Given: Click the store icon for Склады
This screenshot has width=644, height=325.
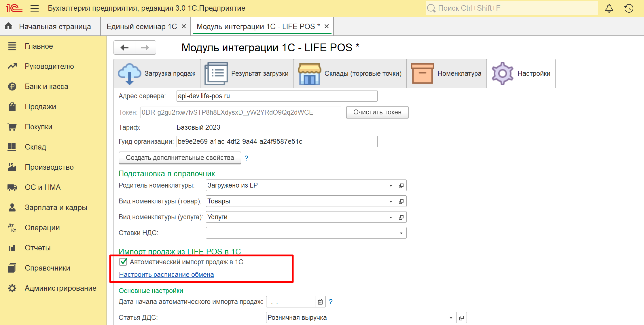Looking at the screenshot, I should (310, 74).
